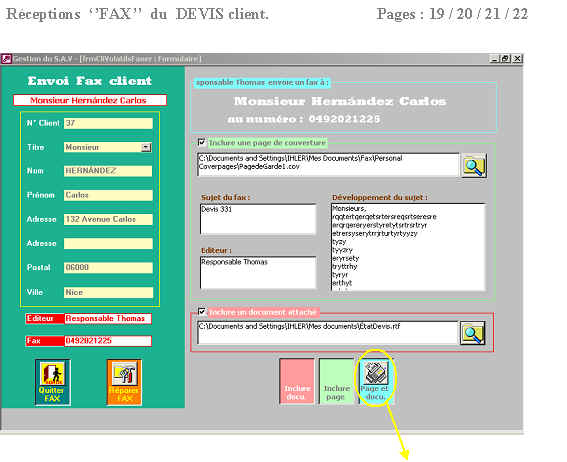Viewport: 567px width, 462px height.
Task: Toggle Inclure un document attaché checkbox
Action: (201, 311)
